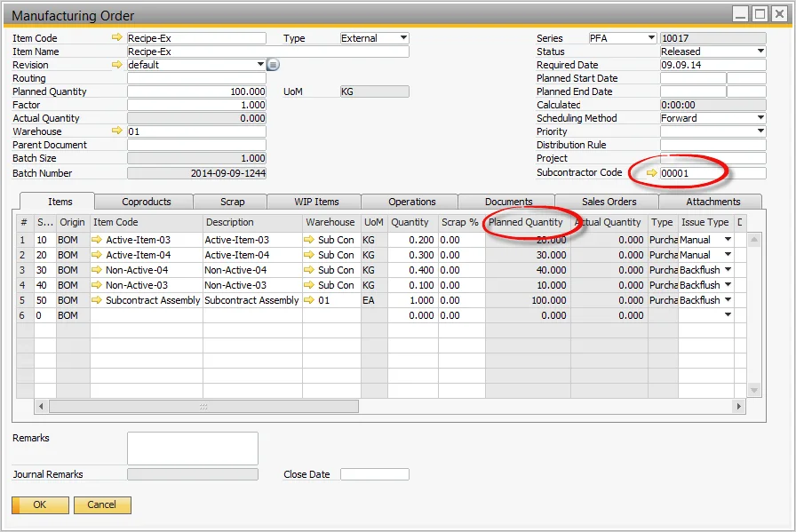
Task: Open Issue Type dropdown for Subcontract Assembly
Action: (728, 300)
